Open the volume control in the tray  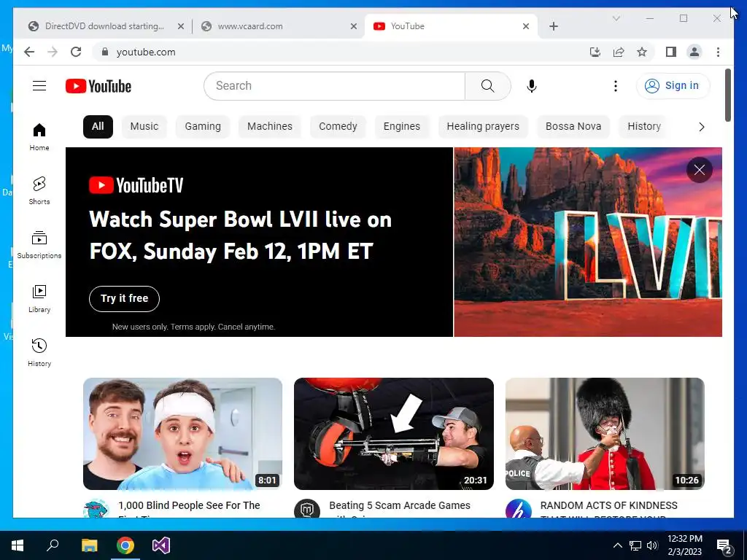coord(652,545)
